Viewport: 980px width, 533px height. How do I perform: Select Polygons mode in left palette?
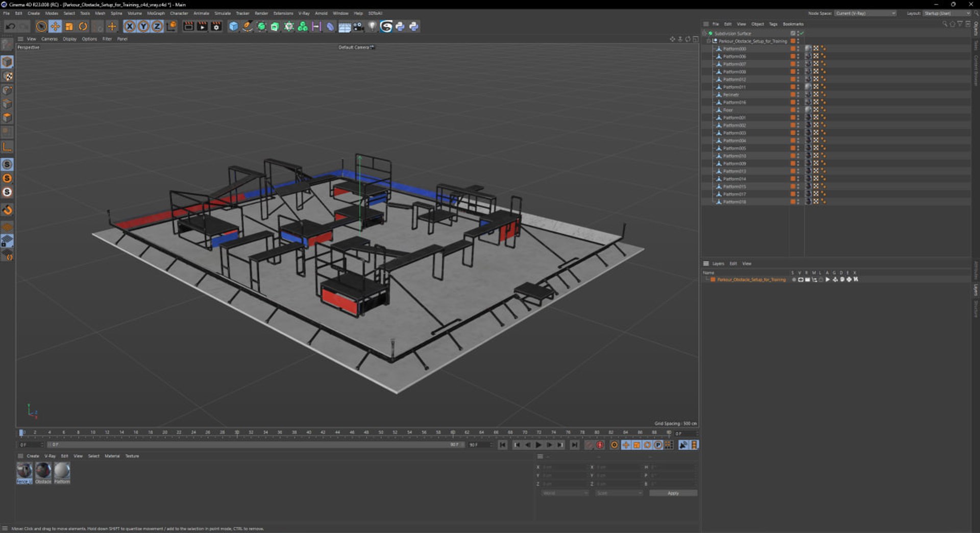coord(7,118)
